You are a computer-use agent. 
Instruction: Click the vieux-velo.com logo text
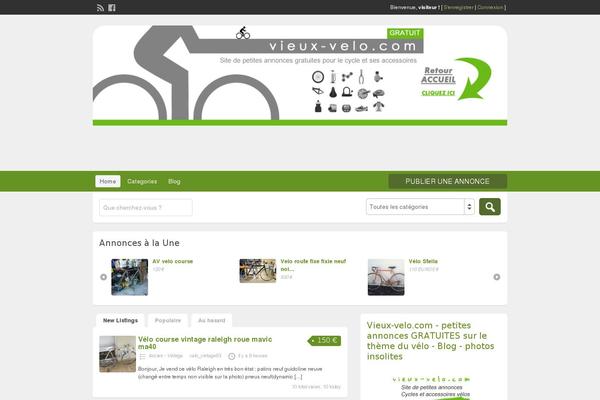click(343, 46)
